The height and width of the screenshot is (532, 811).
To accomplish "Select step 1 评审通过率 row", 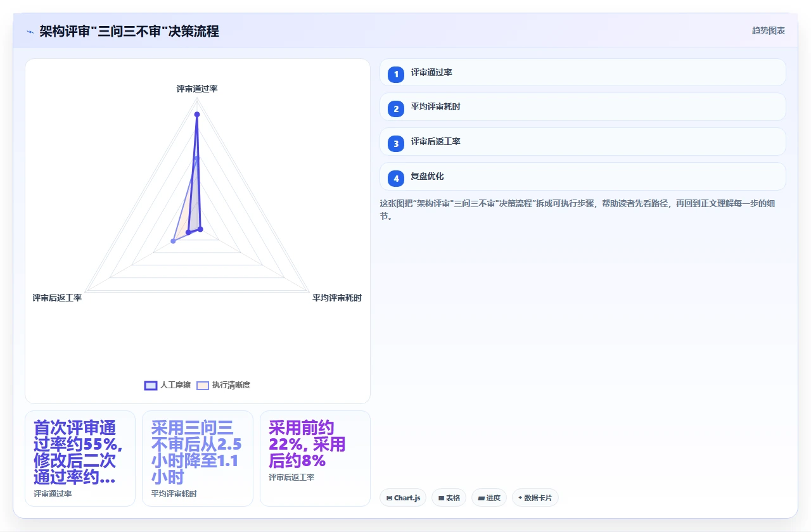I will [582, 72].
